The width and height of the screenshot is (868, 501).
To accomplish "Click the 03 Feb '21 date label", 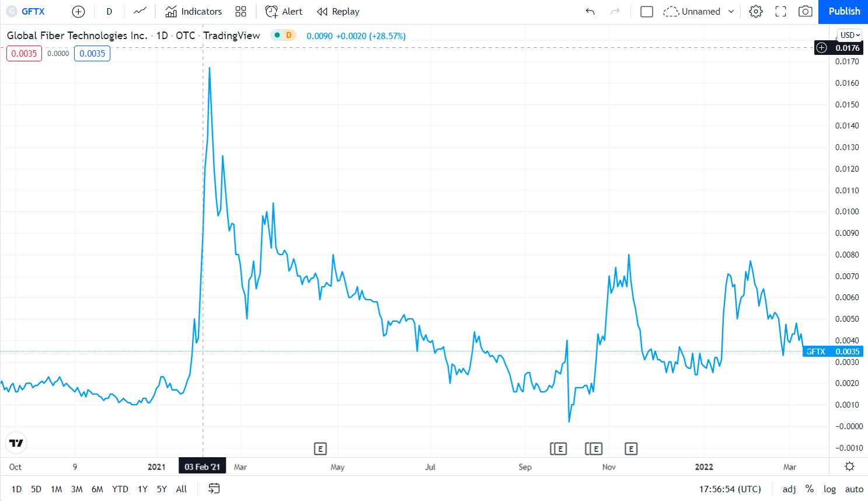I will click(x=203, y=467).
